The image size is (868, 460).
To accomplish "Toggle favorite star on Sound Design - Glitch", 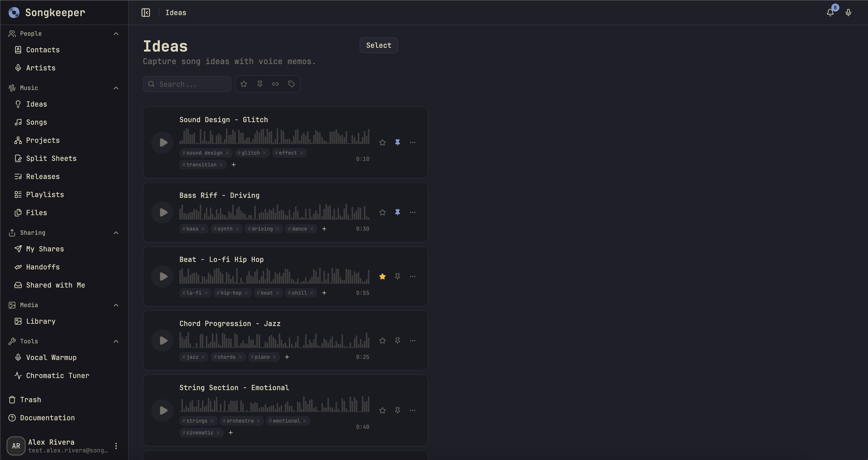I will (382, 142).
